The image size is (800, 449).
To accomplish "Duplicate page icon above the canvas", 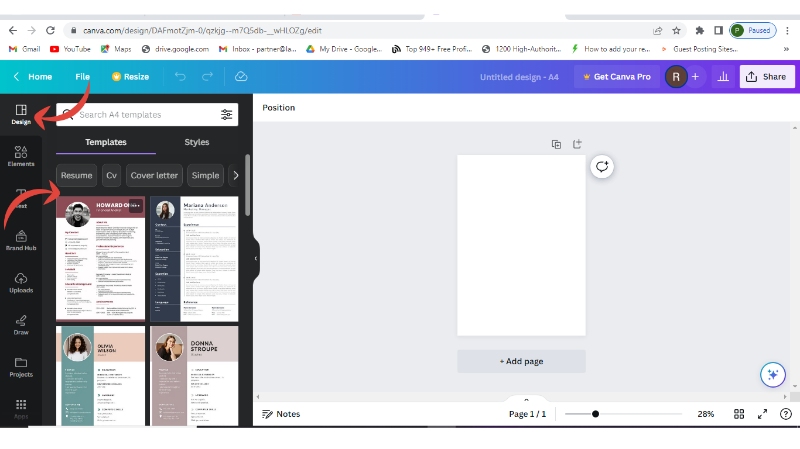I will 556,144.
